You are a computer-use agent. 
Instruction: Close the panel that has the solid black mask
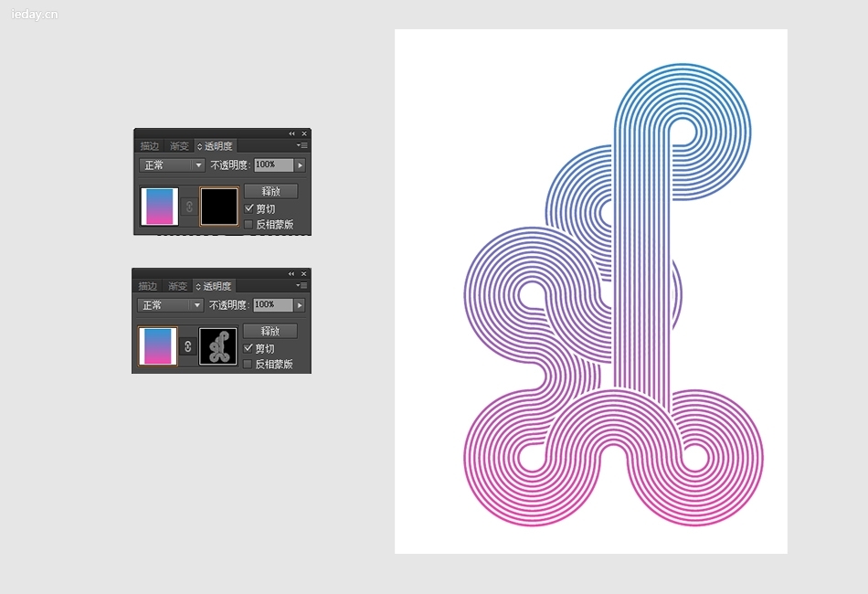tap(304, 133)
